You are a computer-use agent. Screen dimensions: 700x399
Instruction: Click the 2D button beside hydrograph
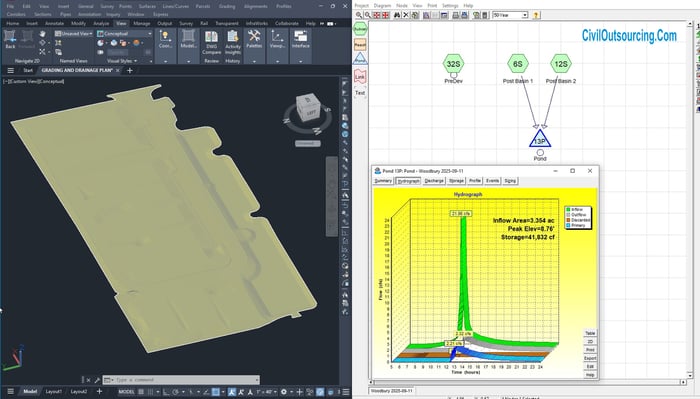(x=590, y=341)
